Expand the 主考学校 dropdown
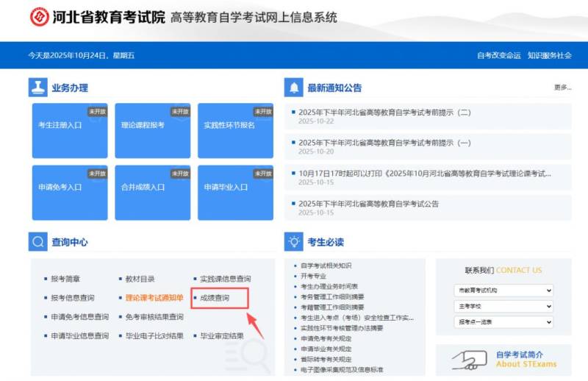This screenshot has width=588, height=381. click(x=503, y=306)
